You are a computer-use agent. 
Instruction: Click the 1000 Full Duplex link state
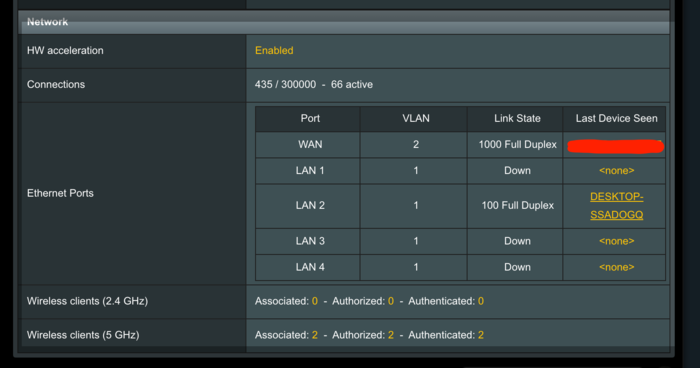[518, 144]
